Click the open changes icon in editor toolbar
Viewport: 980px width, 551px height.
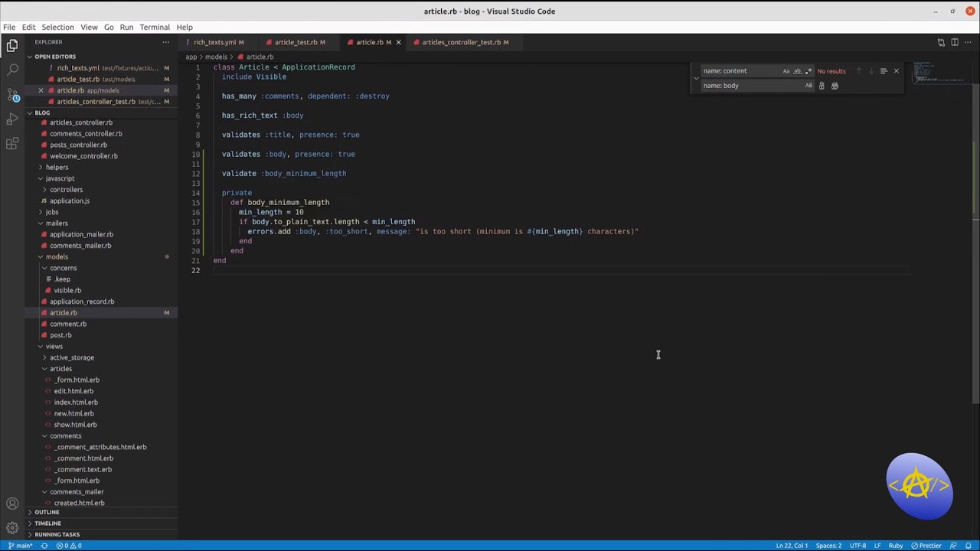point(941,42)
